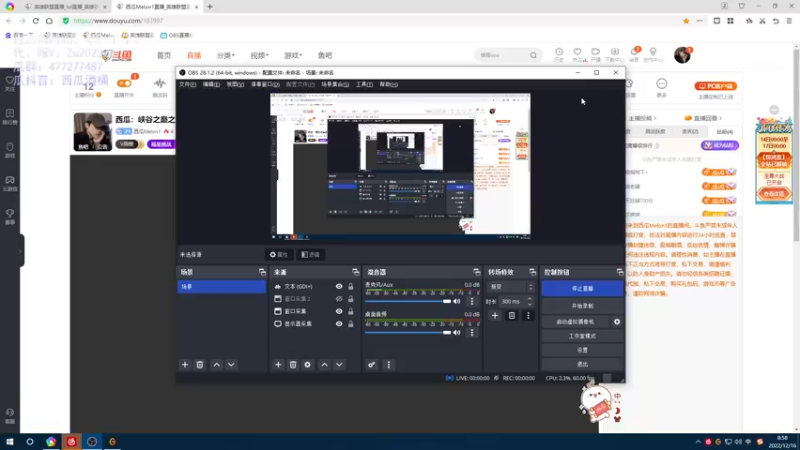
Task: Move selected source up in Sources panel
Action: 324,365
